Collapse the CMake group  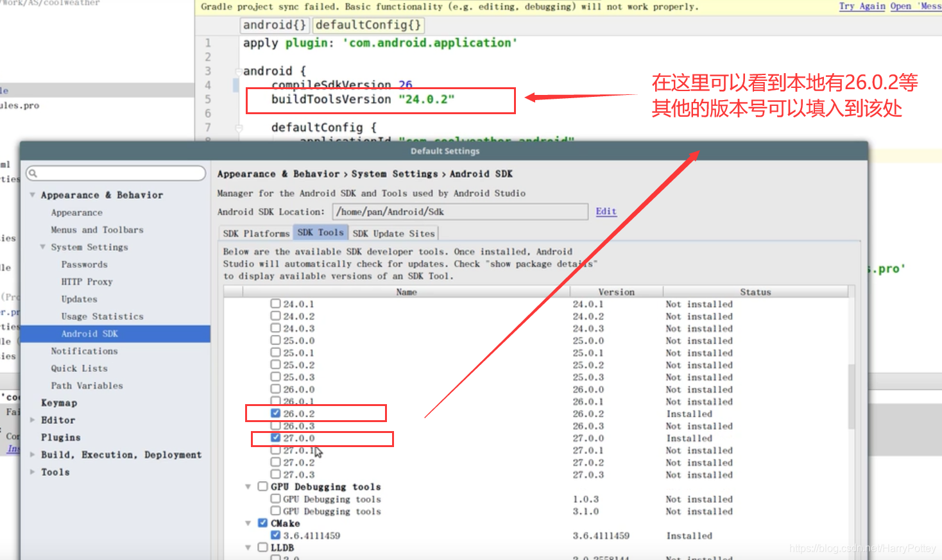point(248,523)
